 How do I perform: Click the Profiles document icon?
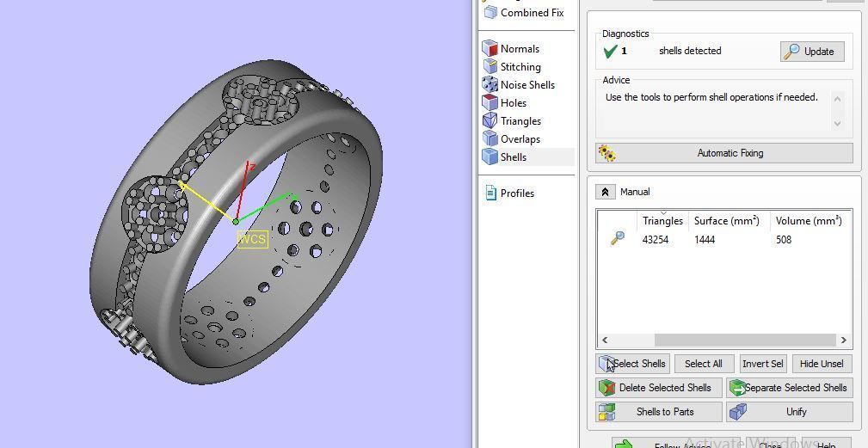(x=490, y=193)
